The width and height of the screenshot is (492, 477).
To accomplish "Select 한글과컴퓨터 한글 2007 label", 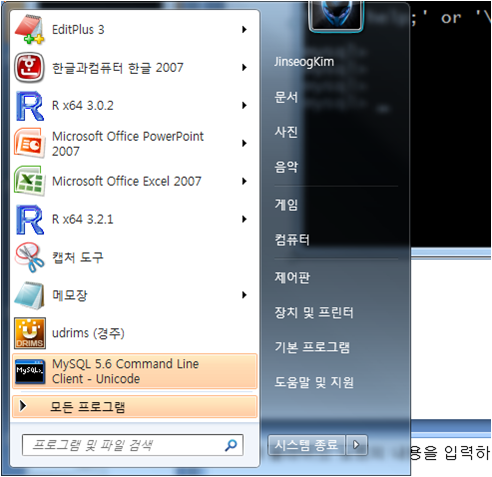I will tap(118, 68).
